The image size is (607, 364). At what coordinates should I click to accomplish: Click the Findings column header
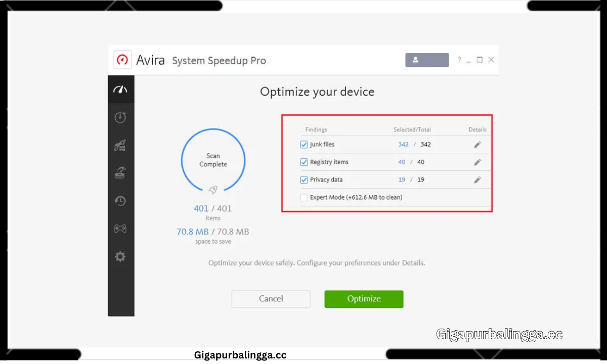click(316, 130)
